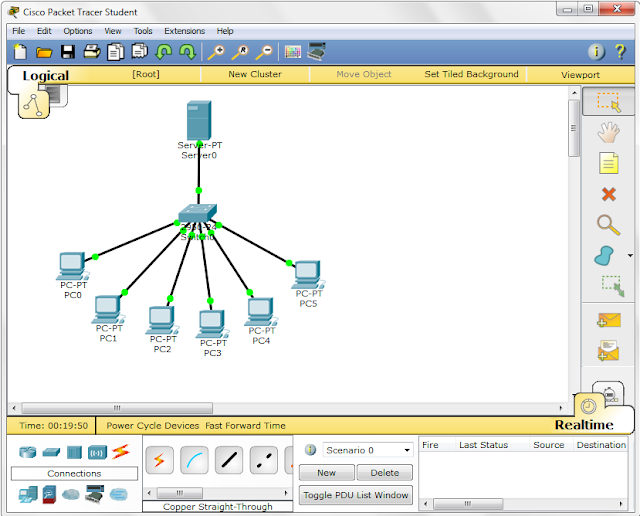
Task: Choose the Place Note tool
Action: pyautogui.click(x=609, y=163)
